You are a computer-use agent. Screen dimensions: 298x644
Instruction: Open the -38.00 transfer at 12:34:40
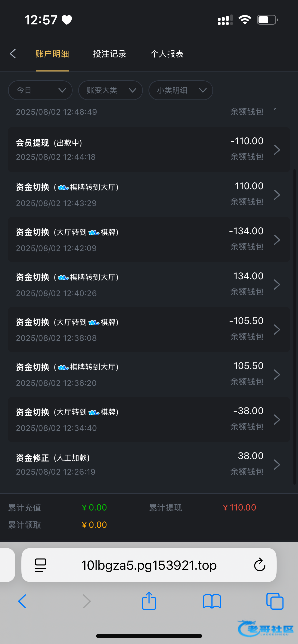click(x=149, y=419)
